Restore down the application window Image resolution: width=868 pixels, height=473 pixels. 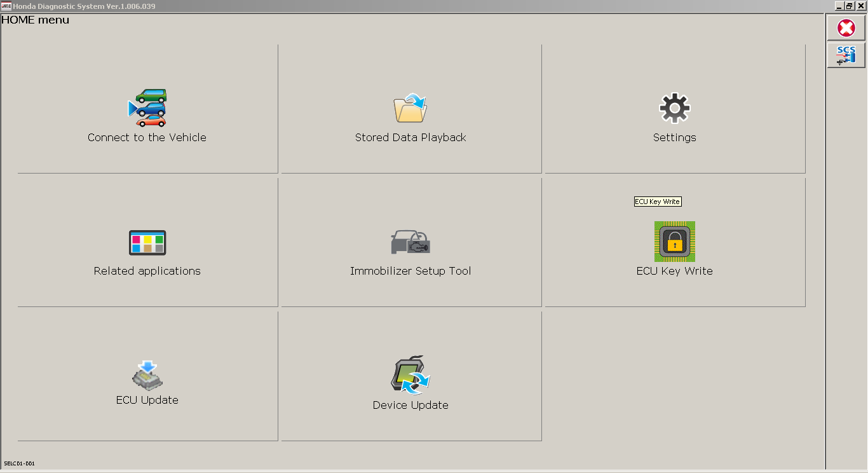[x=850, y=6]
